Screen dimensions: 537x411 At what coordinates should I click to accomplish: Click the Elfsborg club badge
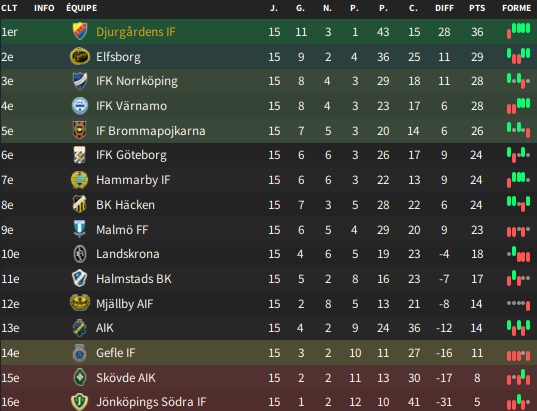click(80, 57)
